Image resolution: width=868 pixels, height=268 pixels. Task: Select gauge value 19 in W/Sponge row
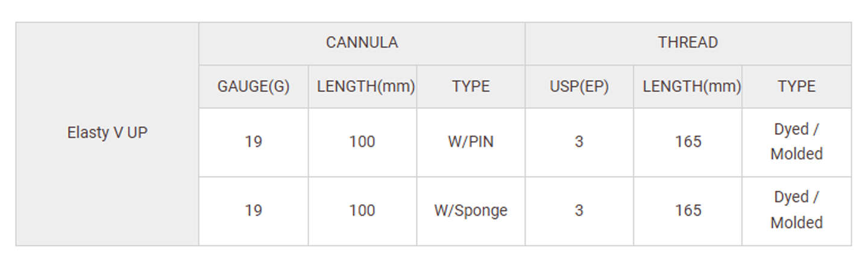[x=253, y=211]
